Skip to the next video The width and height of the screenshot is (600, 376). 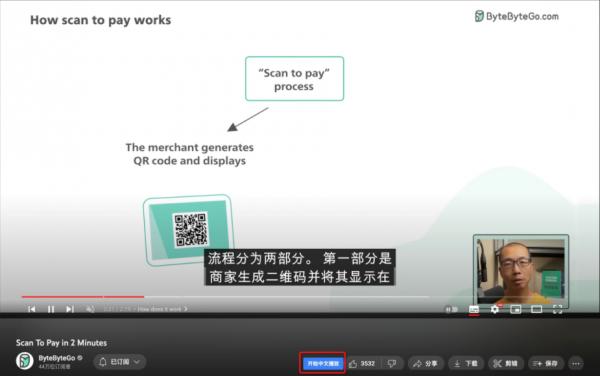(x=70, y=309)
